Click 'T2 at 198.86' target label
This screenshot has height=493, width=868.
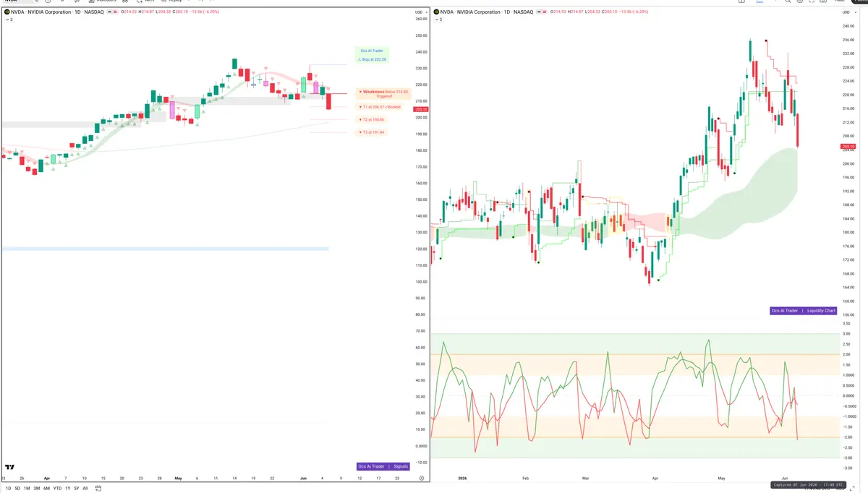pyautogui.click(x=372, y=119)
